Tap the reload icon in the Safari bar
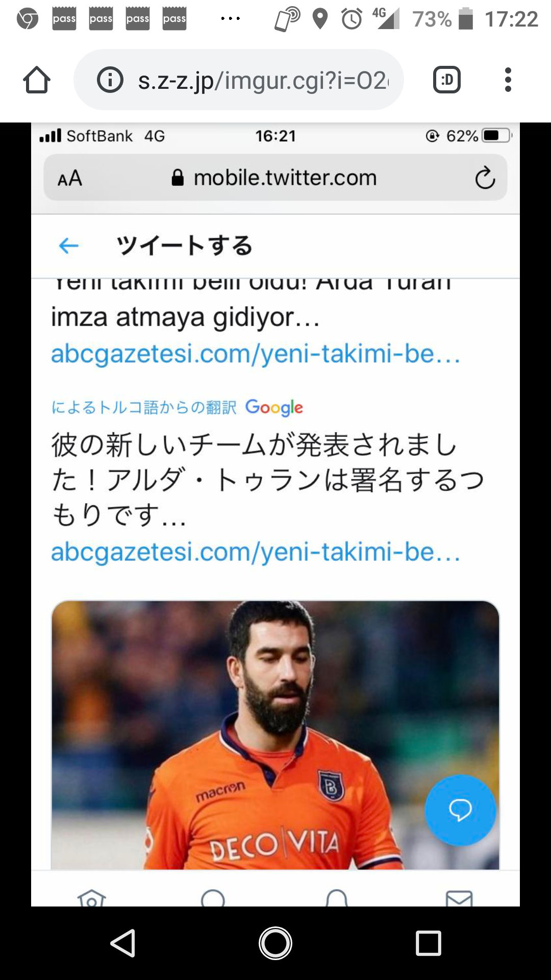551x980 pixels. click(x=485, y=178)
